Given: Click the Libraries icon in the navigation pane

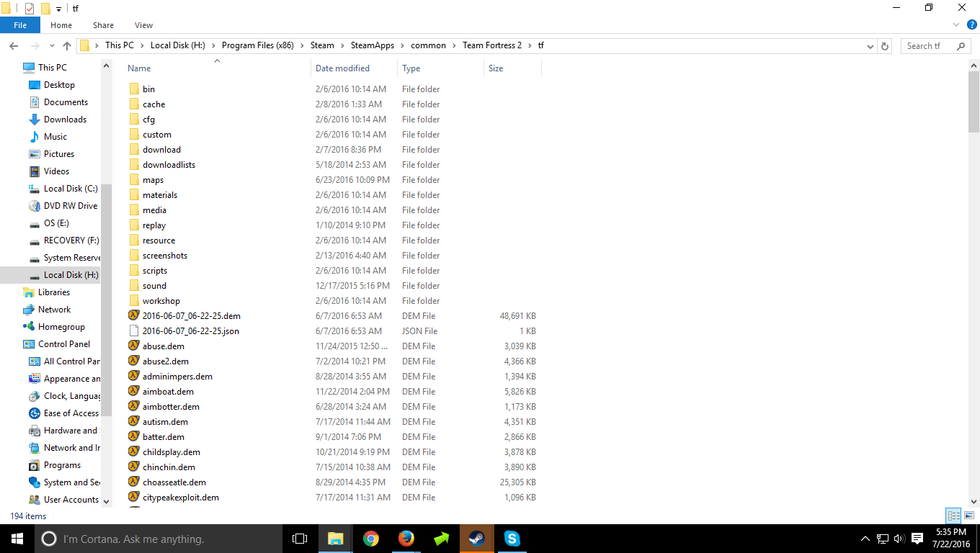Looking at the screenshot, I should (x=29, y=292).
